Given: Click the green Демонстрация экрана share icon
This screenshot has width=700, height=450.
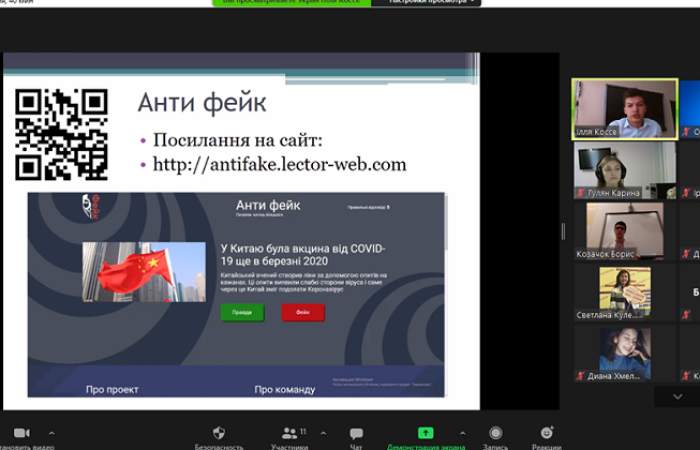Looking at the screenshot, I should (x=425, y=433).
